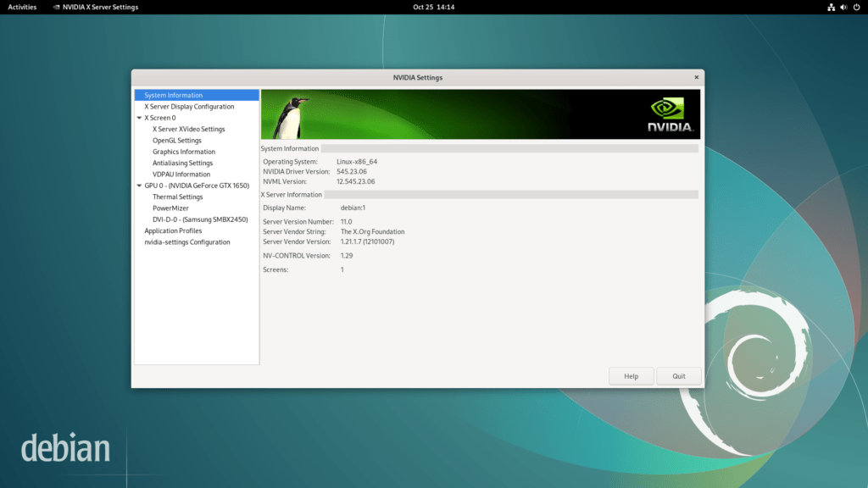
Task: Select DVI-D-0 Samsung SMBX2450 display
Action: pyautogui.click(x=199, y=219)
